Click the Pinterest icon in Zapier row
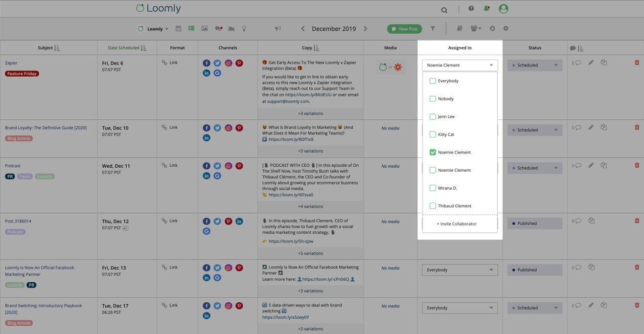Screen dimensions: 644x334 point(239,63)
